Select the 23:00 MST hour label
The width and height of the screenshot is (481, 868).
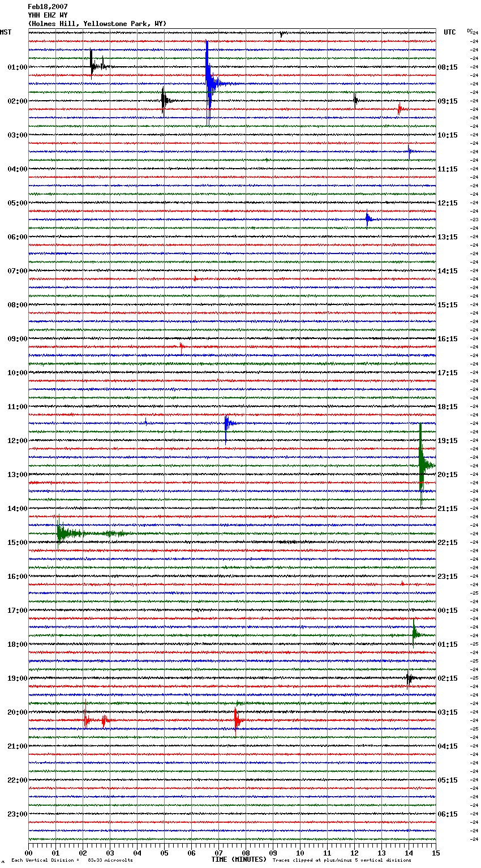coord(17,814)
